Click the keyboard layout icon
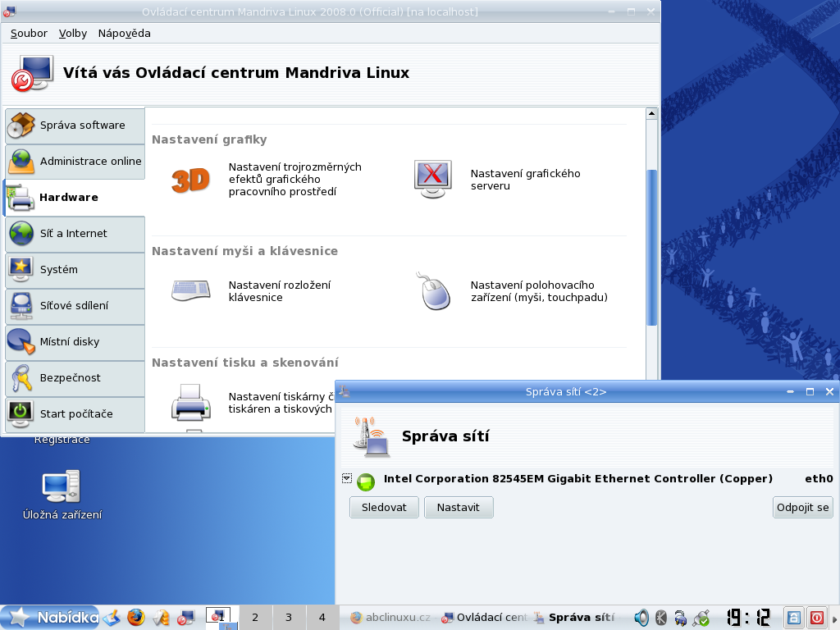 pyautogui.click(x=190, y=291)
